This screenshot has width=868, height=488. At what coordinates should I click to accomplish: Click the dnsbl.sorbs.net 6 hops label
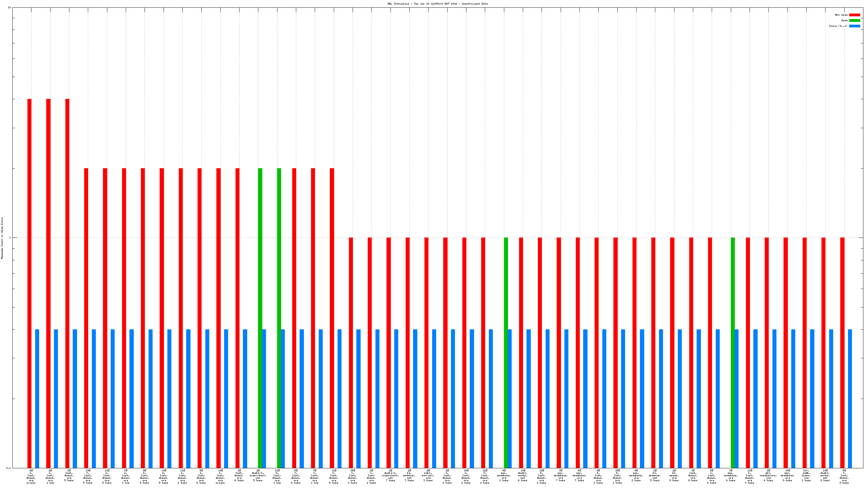click(x=523, y=476)
